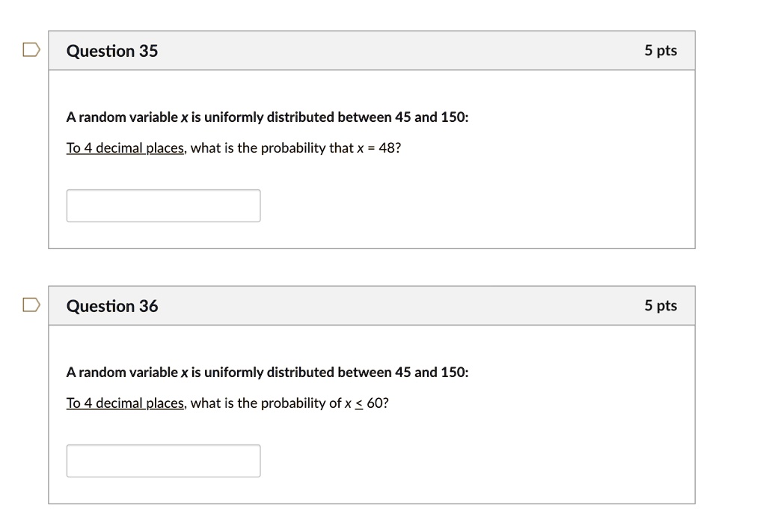Click underlined 'To 4 decimal places' in Question 36
The height and width of the screenshot is (532, 766).
tap(125, 403)
